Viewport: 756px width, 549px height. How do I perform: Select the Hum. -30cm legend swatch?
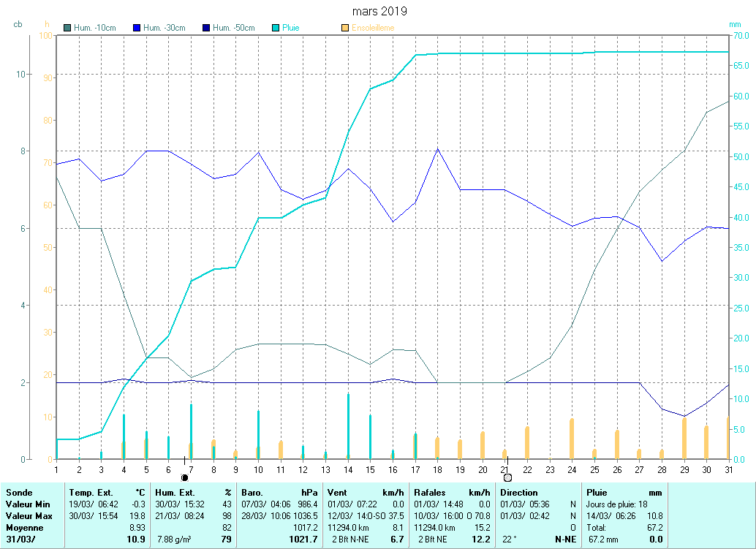click(x=137, y=29)
